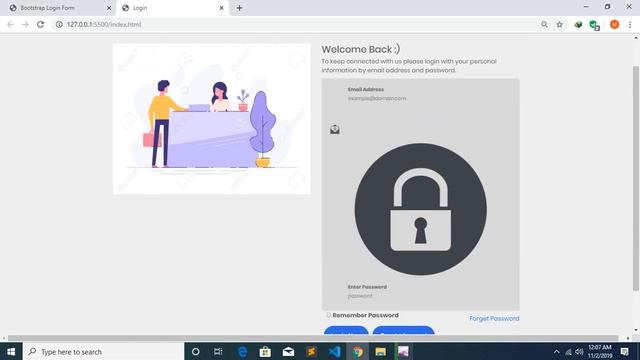Click the large padlock icon

tap(420, 209)
